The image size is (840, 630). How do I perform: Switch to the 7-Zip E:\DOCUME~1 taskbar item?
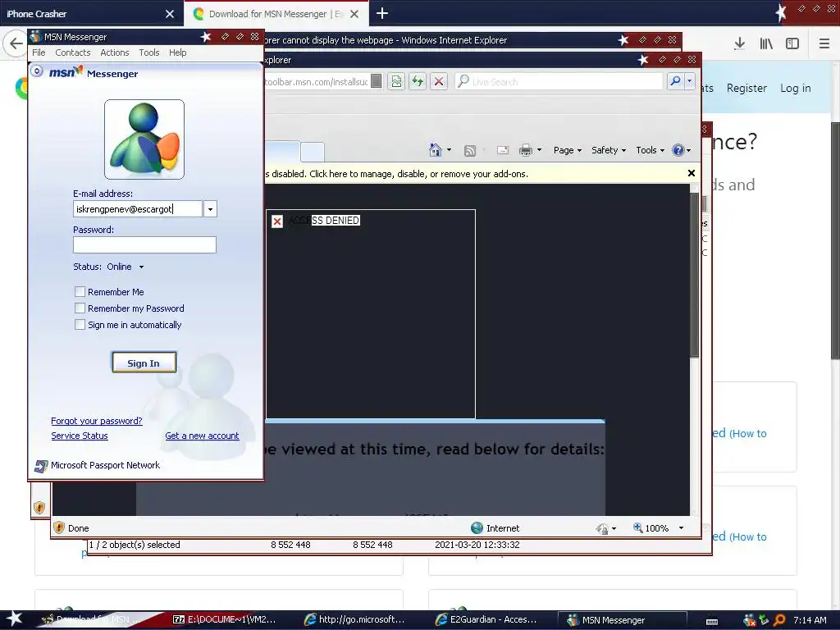[x=225, y=619]
